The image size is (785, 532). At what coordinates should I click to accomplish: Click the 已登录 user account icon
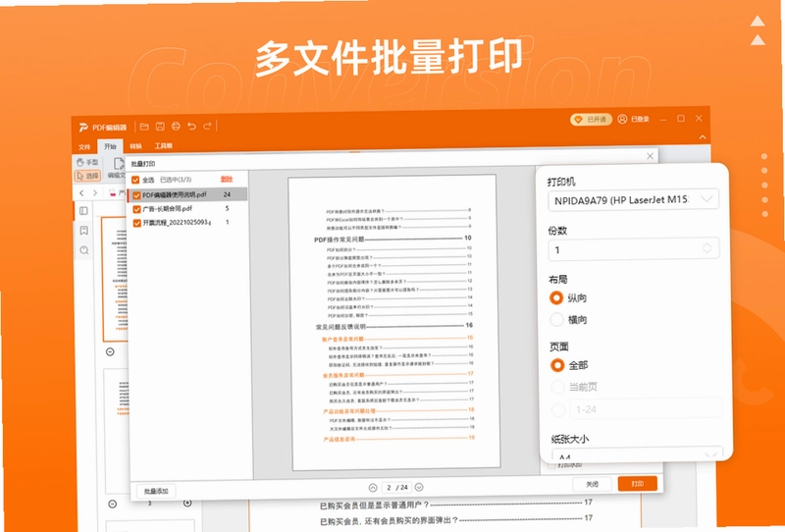(622, 119)
